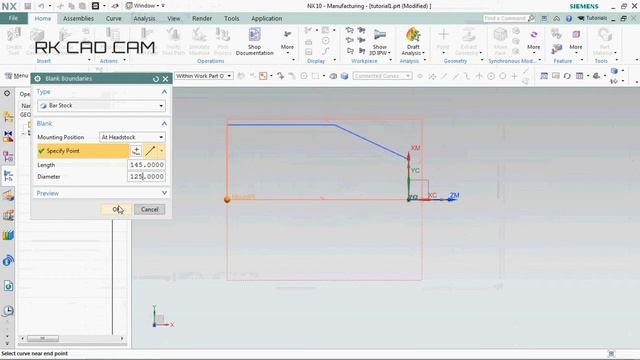Open the Render ribbon tab
This screenshot has height=360, width=640.
point(202,18)
